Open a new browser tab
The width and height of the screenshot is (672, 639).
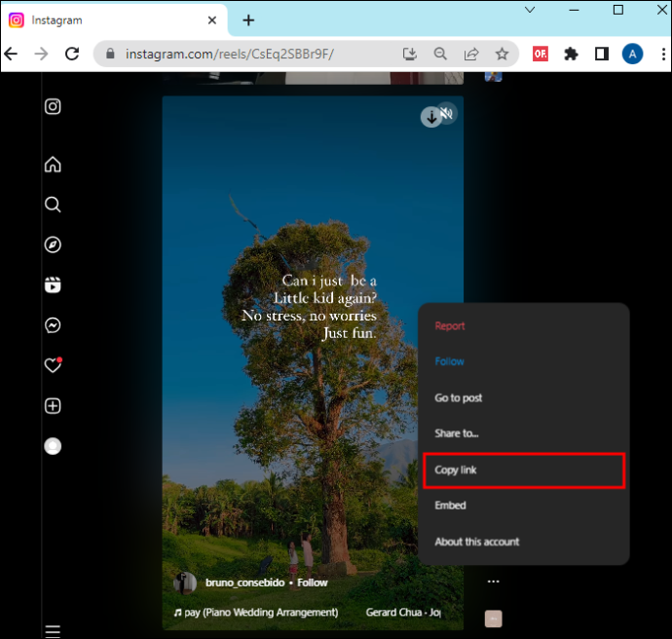click(248, 20)
